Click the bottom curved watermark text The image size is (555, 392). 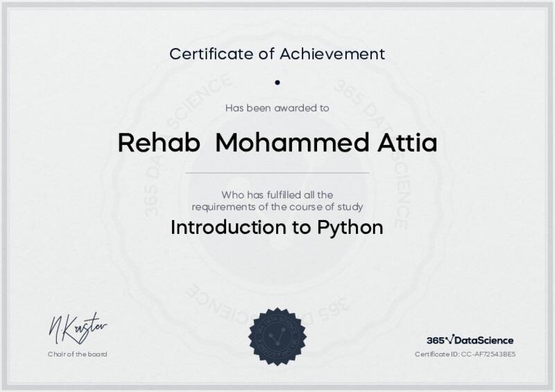(277, 297)
